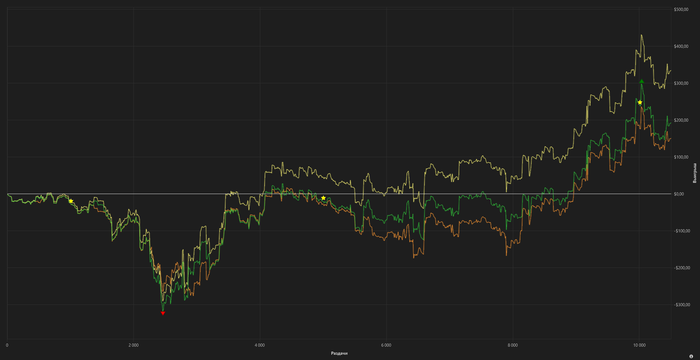Screen dimensions: 700x360
Task: Click the 8 000 x-axis tick label
Action: point(512,345)
